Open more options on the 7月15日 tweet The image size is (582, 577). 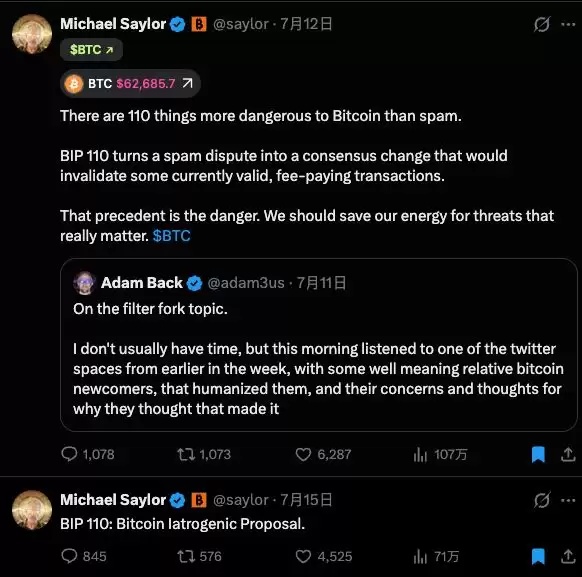568,501
